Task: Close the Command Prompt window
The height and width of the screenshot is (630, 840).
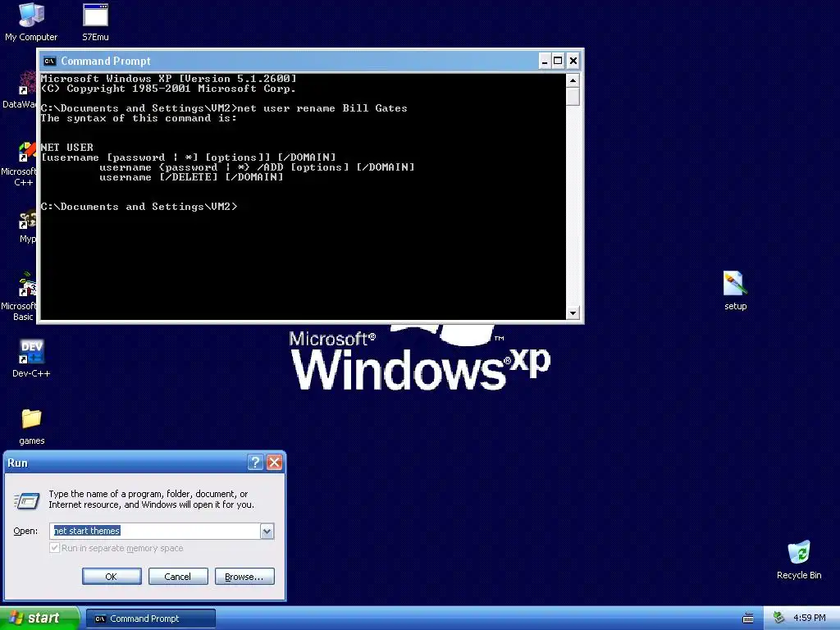Action: click(573, 61)
